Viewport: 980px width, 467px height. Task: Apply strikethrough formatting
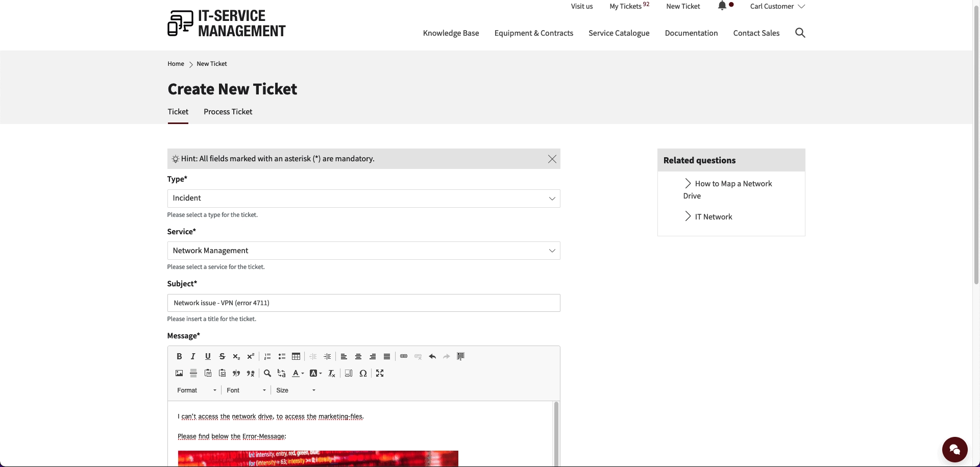click(222, 356)
